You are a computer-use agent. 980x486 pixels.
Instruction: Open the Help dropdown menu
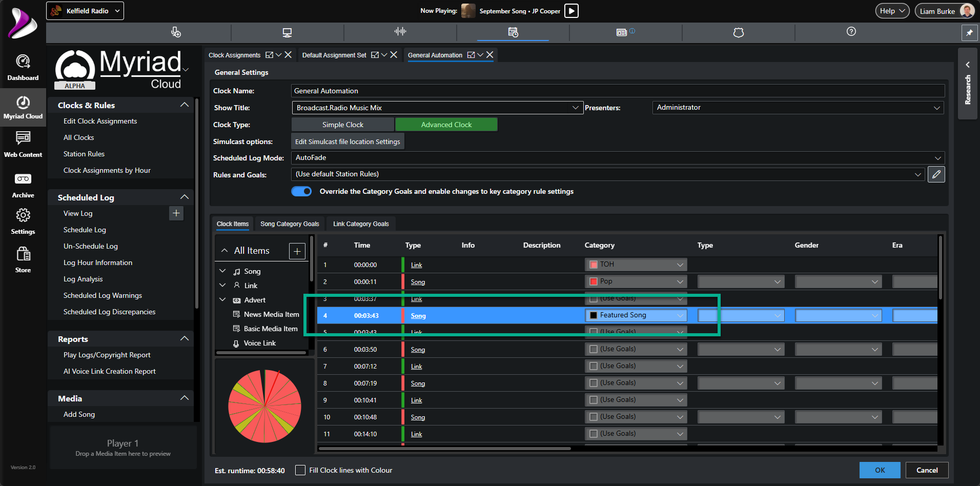pos(892,11)
